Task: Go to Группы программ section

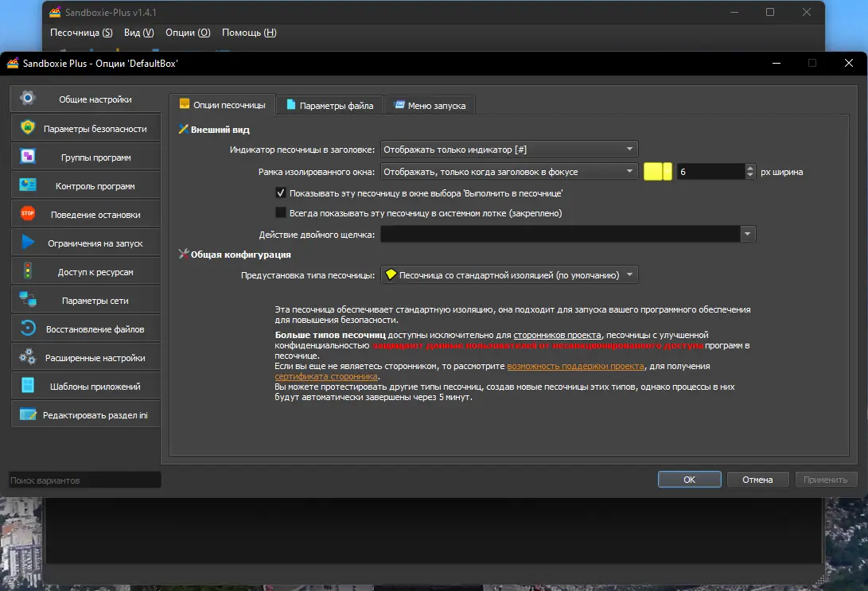Action: tap(86, 157)
